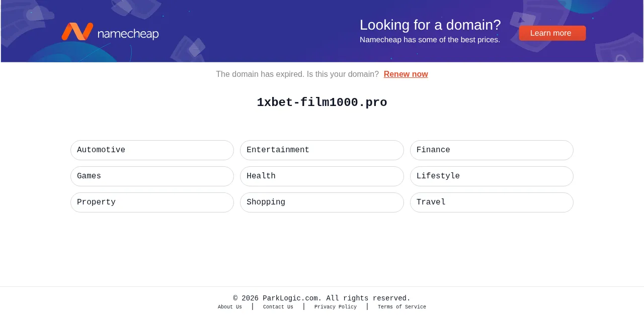Click the Looking for a domain headline
Image resolution: width=644 pixels, height=318 pixels.
click(x=430, y=25)
